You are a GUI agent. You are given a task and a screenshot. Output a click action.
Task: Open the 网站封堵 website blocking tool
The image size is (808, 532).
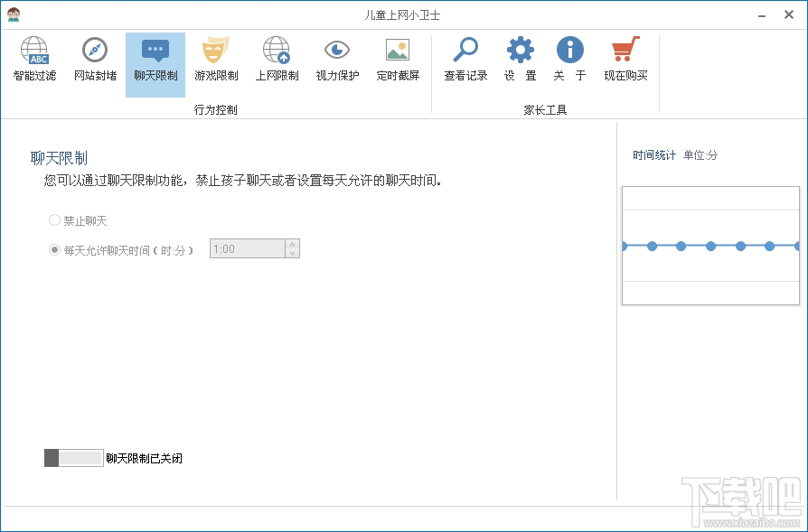click(95, 60)
